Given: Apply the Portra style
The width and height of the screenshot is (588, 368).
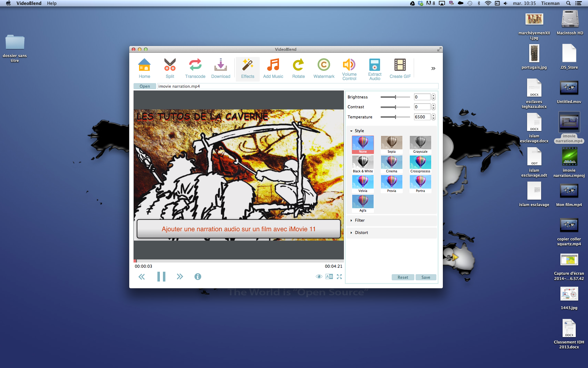Looking at the screenshot, I should point(420,184).
